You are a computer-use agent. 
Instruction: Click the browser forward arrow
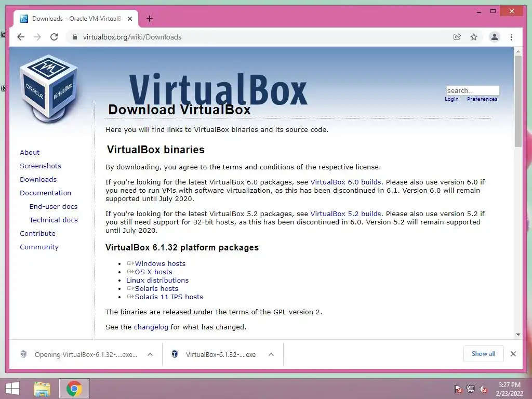(x=37, y=37)
